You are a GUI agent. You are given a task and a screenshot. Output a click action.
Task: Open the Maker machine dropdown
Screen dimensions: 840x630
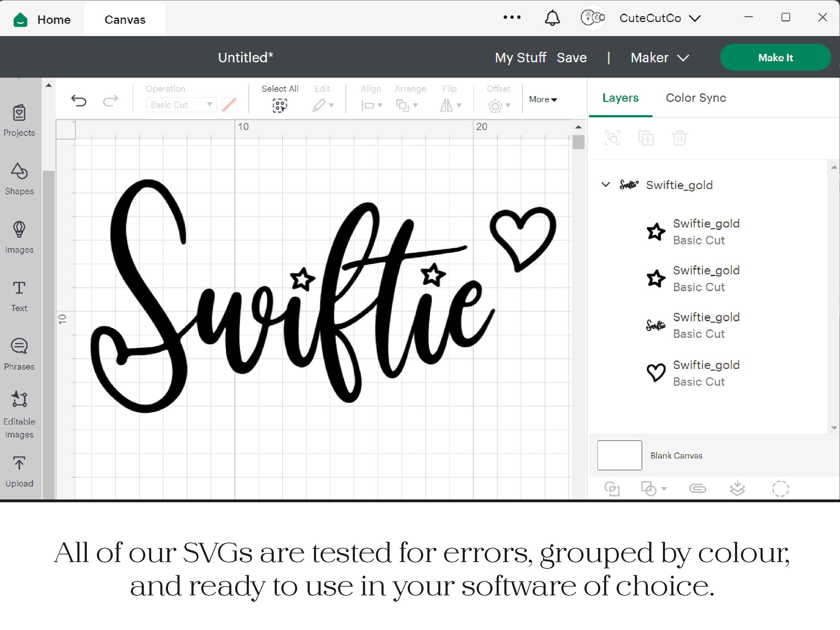[x=659, y=57]
